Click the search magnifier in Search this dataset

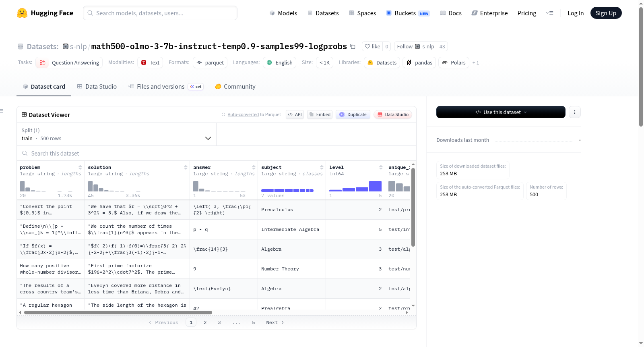coord(25,153)
